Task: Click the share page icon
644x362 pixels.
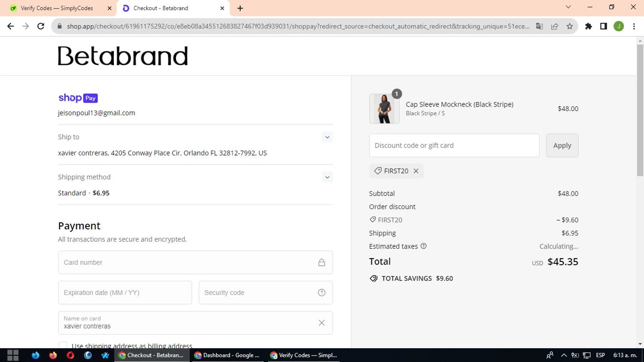Action: pos(555,26)
